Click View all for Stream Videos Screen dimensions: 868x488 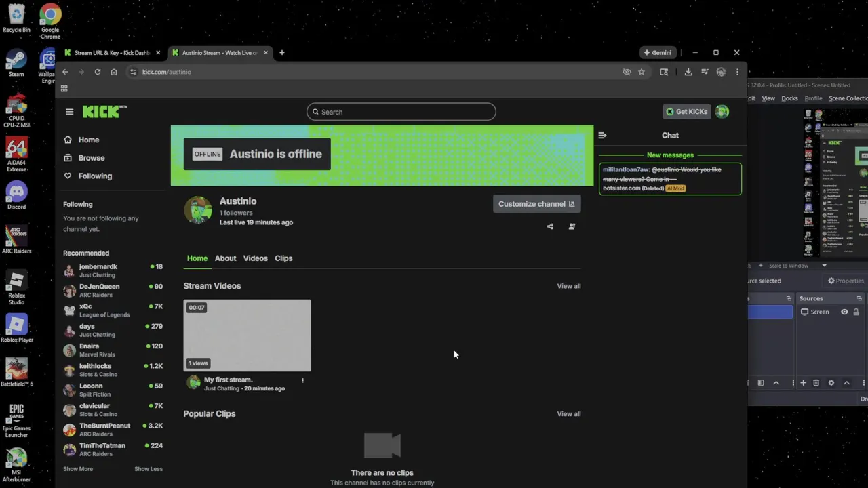(569, 286)
